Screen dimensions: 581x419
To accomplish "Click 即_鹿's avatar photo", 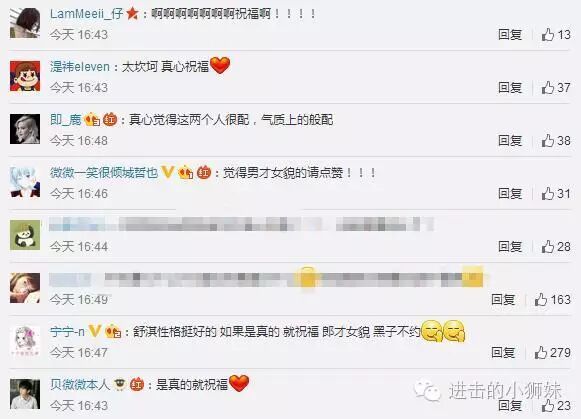I will 25,129.
